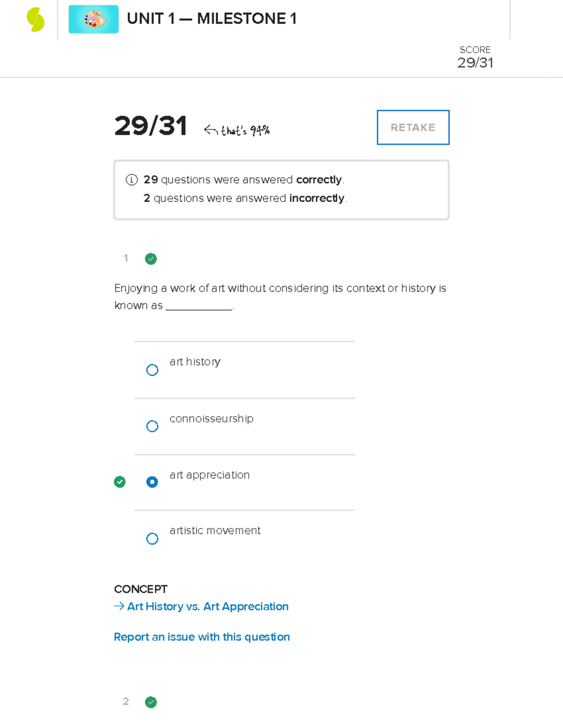This screenshot has height=728, width=563.
Task: Click the art palette course thumbnail
Action: click(x=93, y=19)
